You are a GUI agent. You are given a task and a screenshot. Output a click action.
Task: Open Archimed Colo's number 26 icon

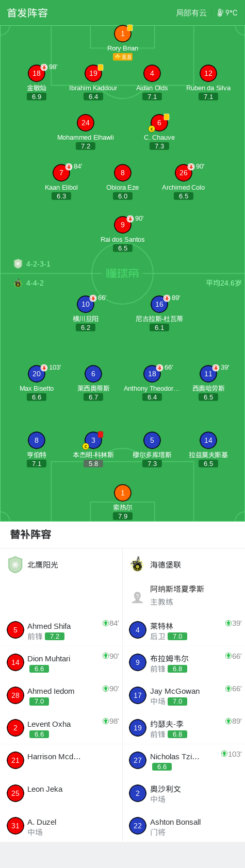[x=184, y=173]
